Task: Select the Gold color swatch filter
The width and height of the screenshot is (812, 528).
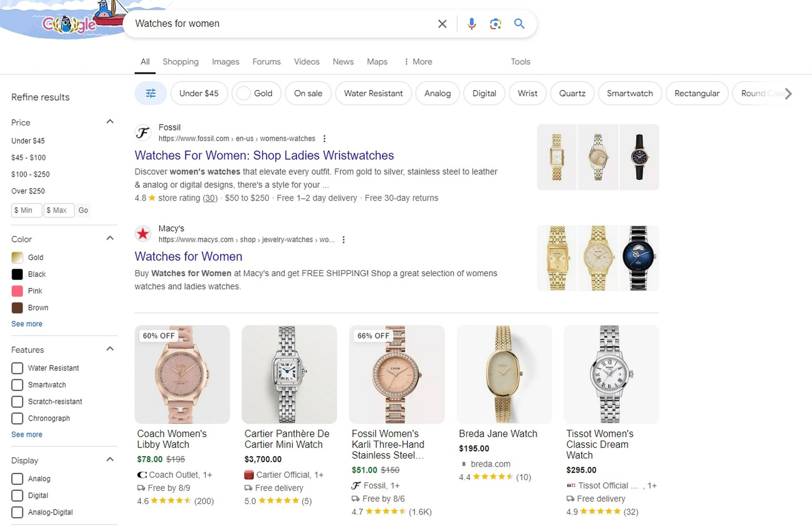Action: [17, 257]
